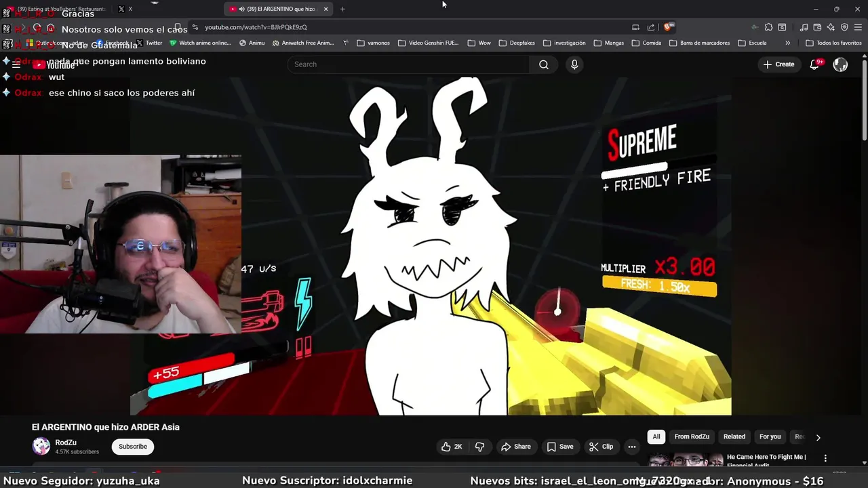
Task: Click the video title El ARGENTINO que hizo ARDER Asia
Action: [x=106, y=427]
